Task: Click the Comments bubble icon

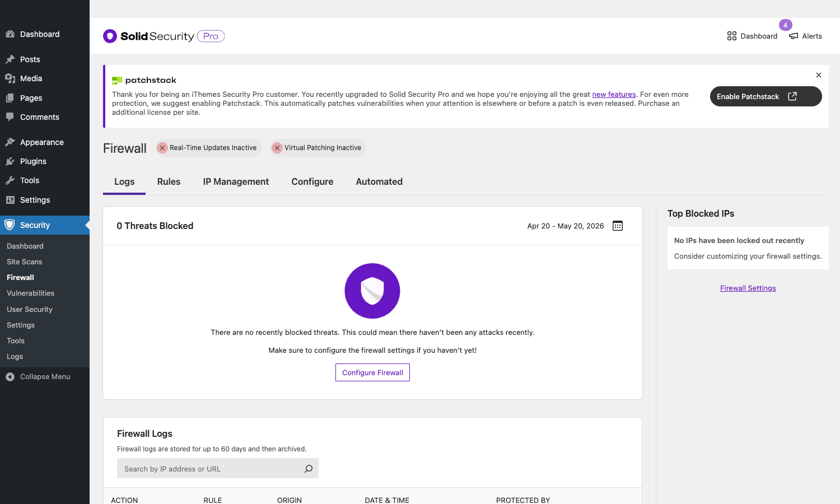Action: 10,117
